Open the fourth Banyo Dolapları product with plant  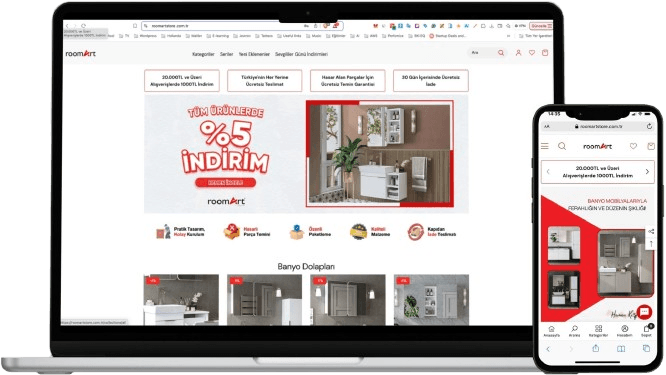(x=431, y=300)
